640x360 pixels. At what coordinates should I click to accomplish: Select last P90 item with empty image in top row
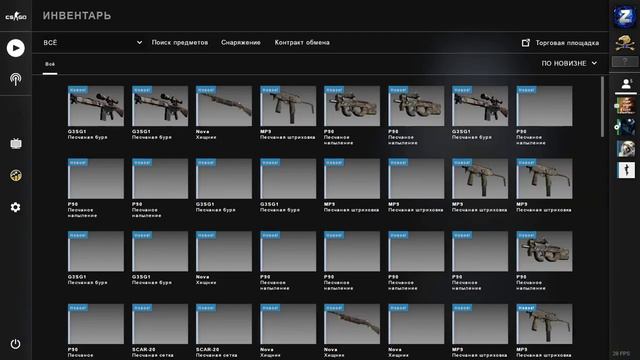[x=544, y=115]
